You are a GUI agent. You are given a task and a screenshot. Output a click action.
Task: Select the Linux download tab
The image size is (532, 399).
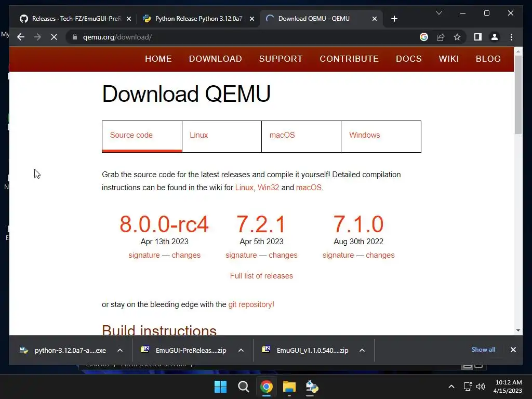coord(222,137)
